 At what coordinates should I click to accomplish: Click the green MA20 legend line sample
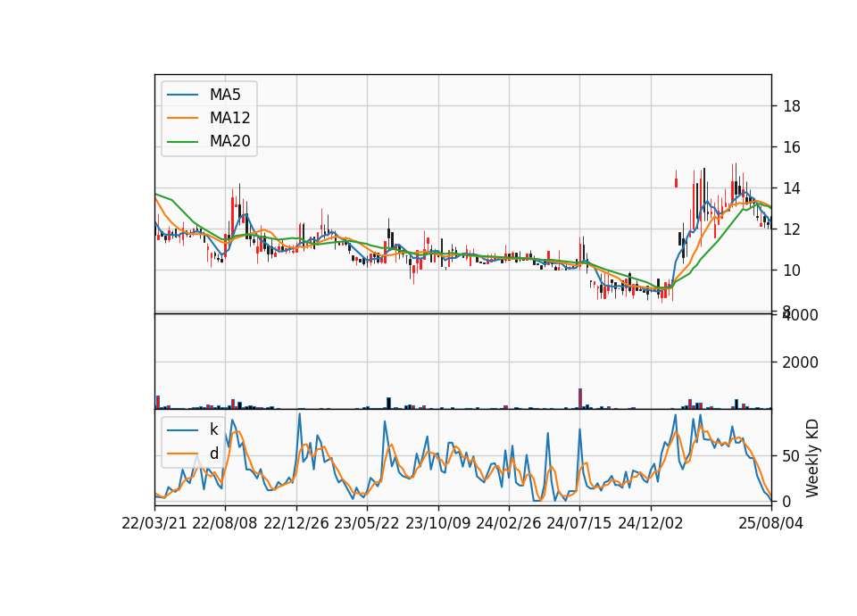[x=182, y=141]
